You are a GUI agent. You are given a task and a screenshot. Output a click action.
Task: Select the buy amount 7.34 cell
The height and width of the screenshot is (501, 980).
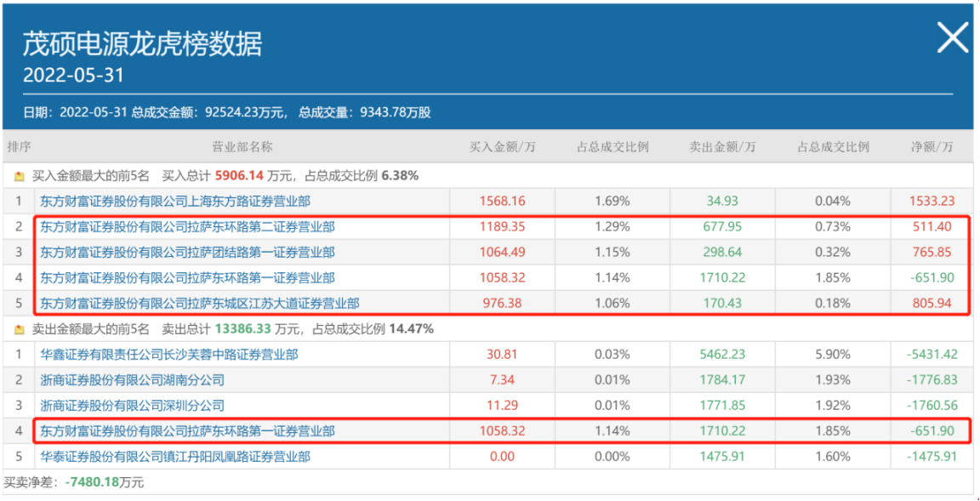point(503,380)
